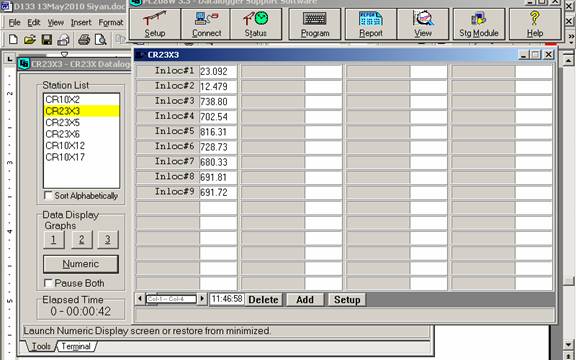Click the Inloc#4 label cell
This screenshot has width=576, height=360.
[168, 116]
